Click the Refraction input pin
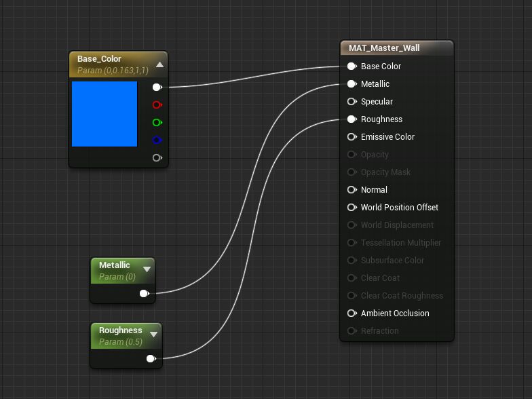This screenshot has width=532, height=399. click(x=351, y=331)
